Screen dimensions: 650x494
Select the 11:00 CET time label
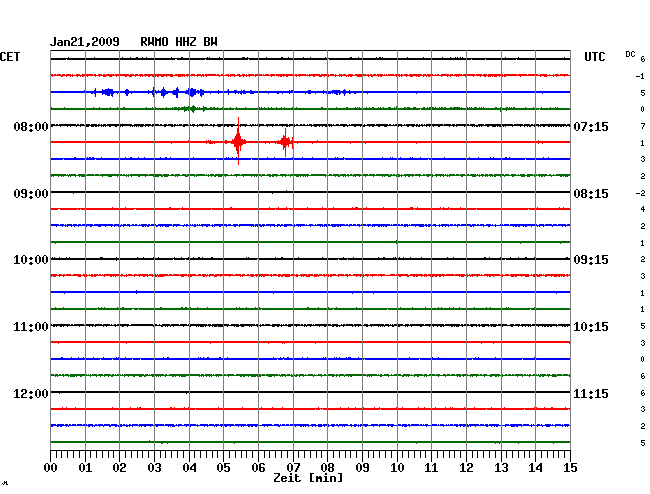coord(31,327)
